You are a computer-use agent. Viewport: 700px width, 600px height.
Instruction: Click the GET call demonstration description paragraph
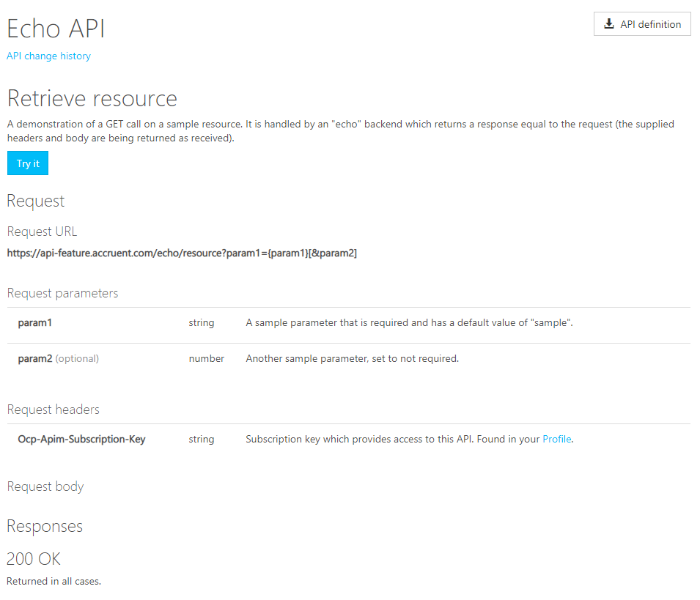click(x=341, y=131)
